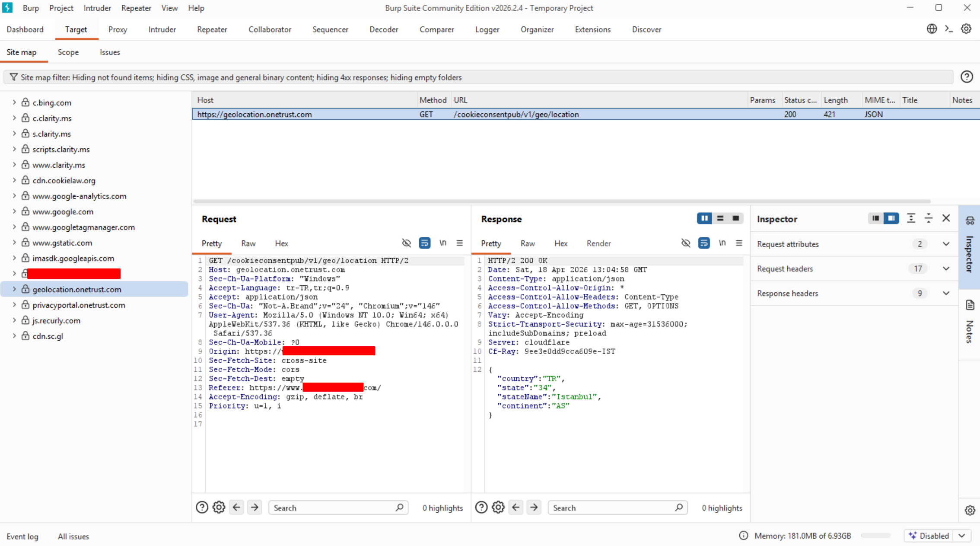Open the Repeater tool tab
This screenshot has height=546, width=980.
(212, 29)
